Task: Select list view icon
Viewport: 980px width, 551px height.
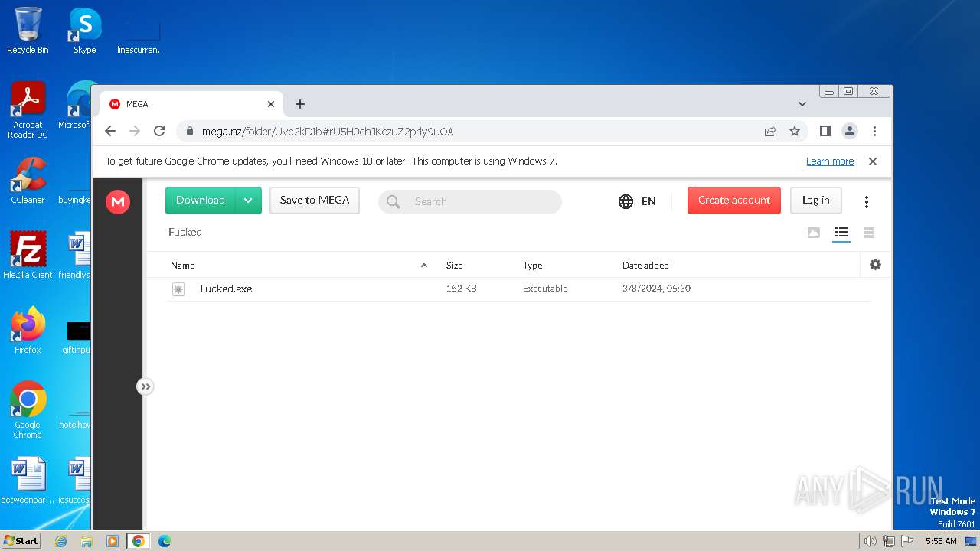Action: point(841,233)
